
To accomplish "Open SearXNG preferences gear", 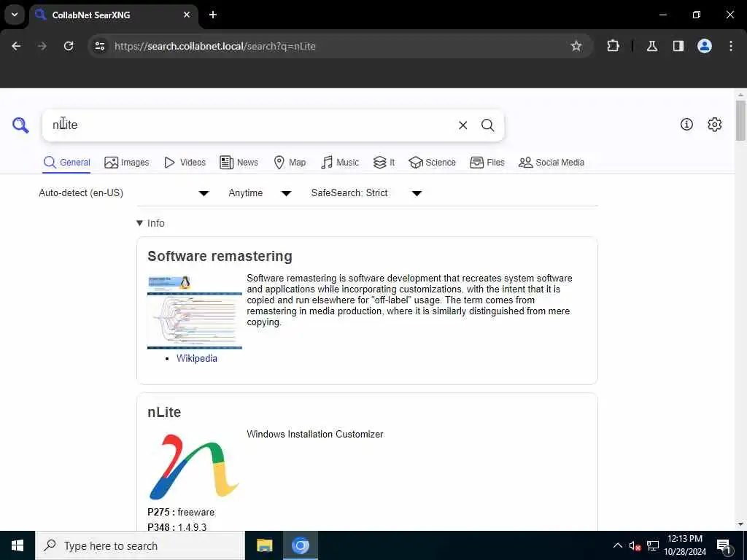I will click(714, 124).
